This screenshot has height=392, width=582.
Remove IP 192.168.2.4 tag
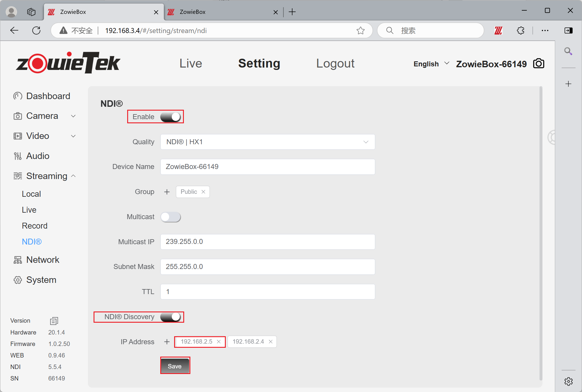pyautogui.click(x=271, y=342)
